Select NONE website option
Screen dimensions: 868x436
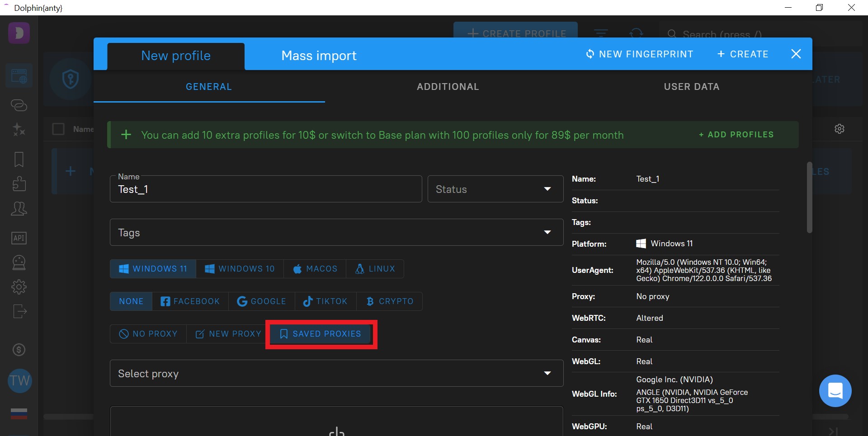click(x=131, y=301)
